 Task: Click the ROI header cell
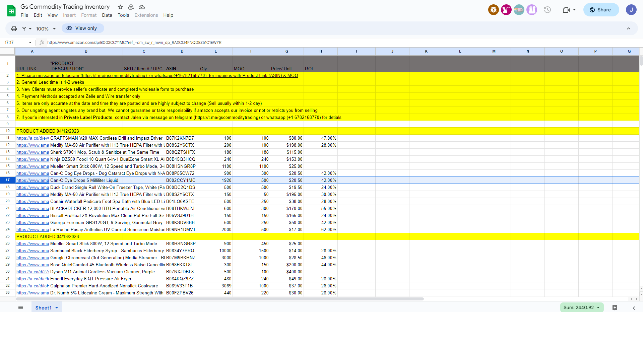pos(321,64)
